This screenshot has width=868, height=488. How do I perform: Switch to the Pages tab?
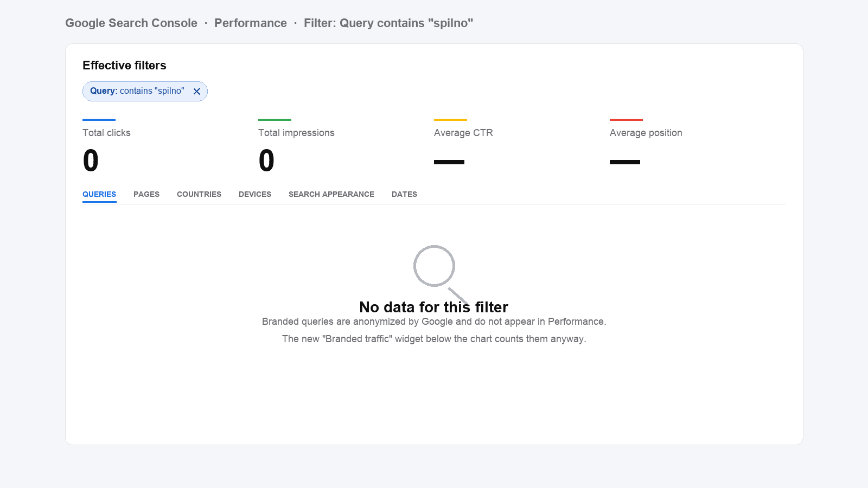point(146,194)
